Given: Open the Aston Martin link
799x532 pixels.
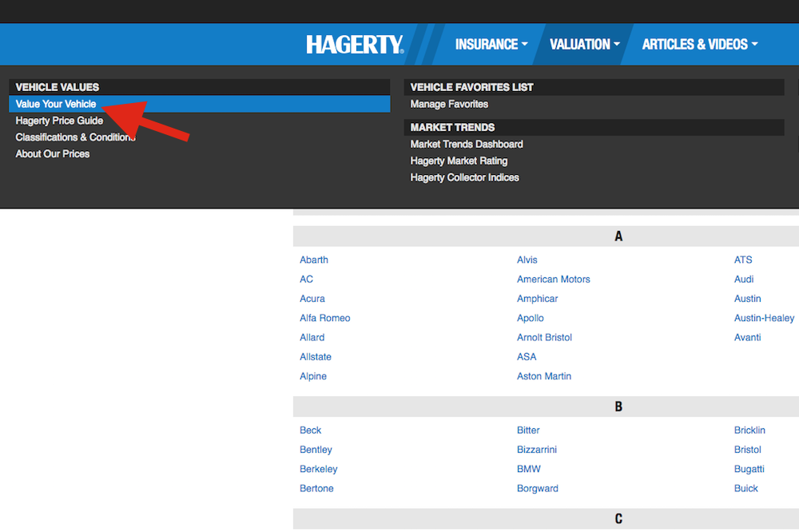Looking at the screenshot, I should (543, 376).
